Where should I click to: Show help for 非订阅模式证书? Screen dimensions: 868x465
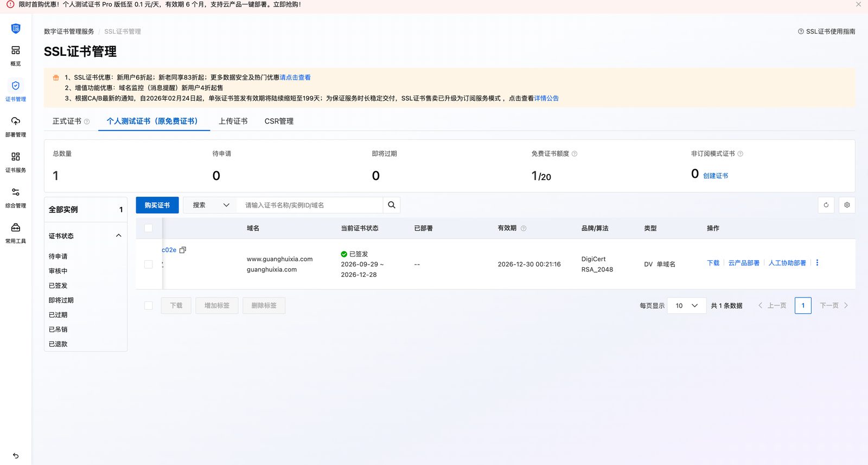(x=741, y=154)
